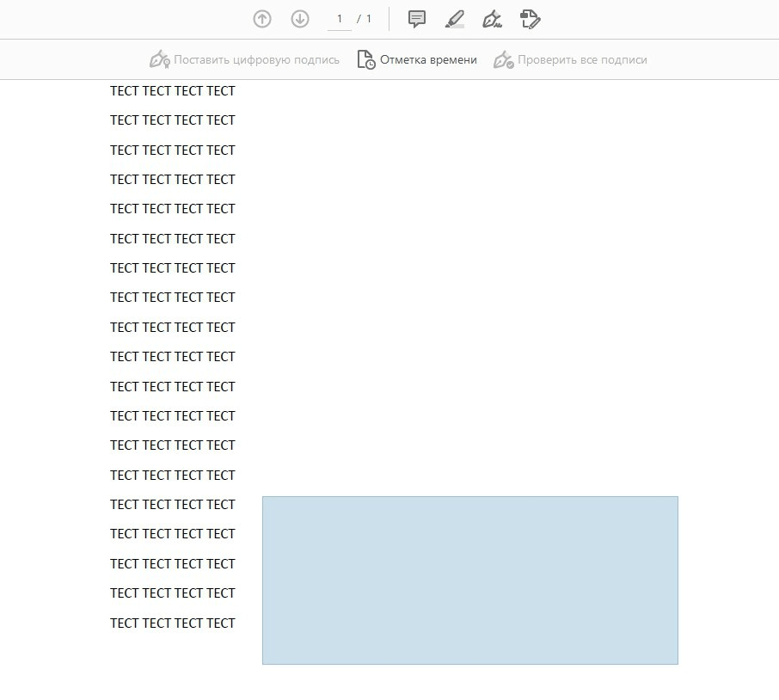Click the validate signatures checkmark icon
Image resolution: width=779 pixels, height=700 pixels.
[503, 59]
